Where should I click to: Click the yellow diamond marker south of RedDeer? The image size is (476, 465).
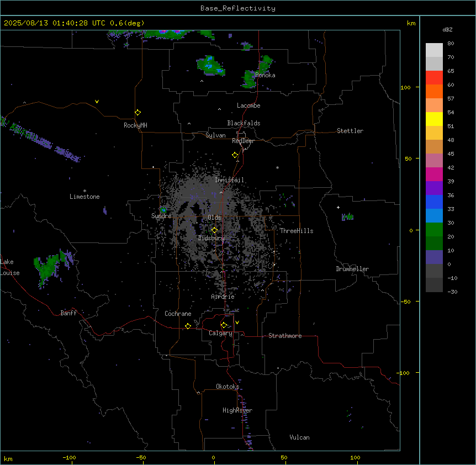tap(235, 155)
